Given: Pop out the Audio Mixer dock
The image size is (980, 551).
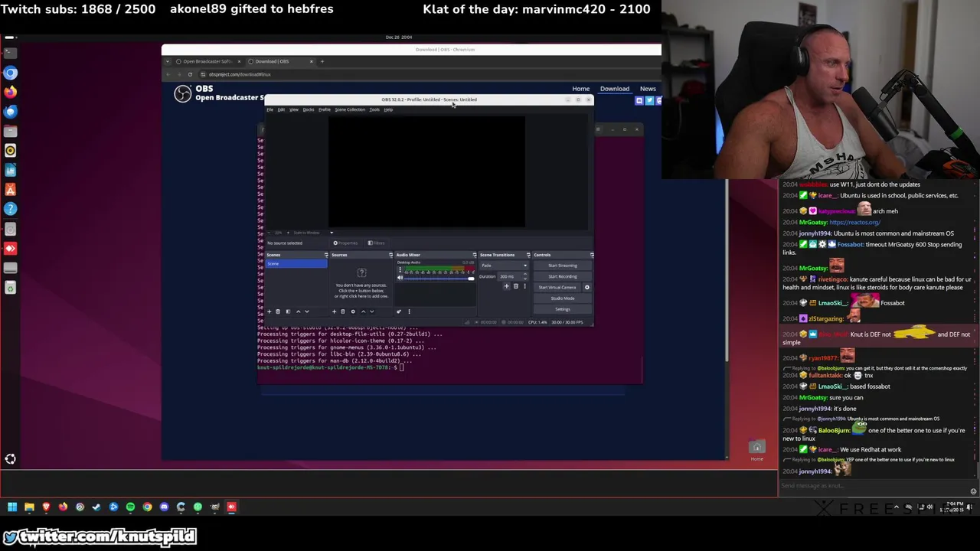Looking at the screenshot, I should pyautogui.click(x=475, y=255).
